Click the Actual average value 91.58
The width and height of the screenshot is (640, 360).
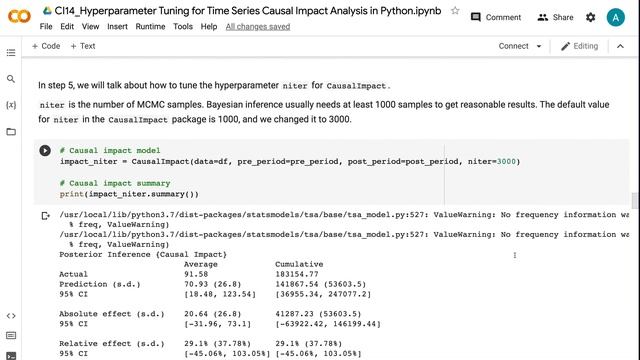(x=196, y=274)
